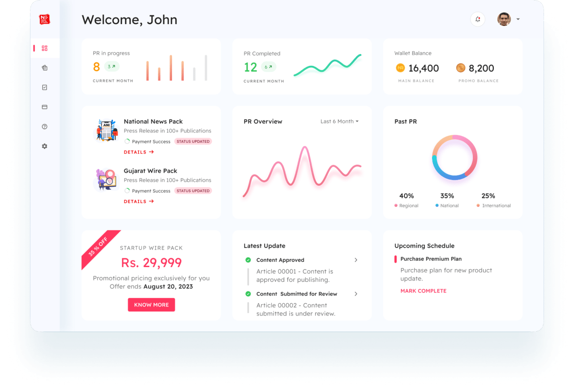Open the settings gear icon
Screen dimensions: 574x392
(x=44, y=146)
